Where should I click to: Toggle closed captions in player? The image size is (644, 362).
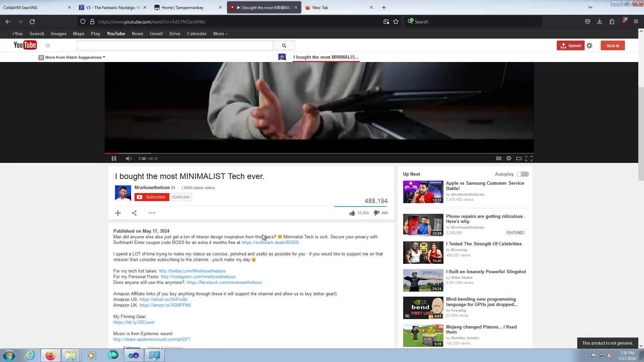click(499, 158)
